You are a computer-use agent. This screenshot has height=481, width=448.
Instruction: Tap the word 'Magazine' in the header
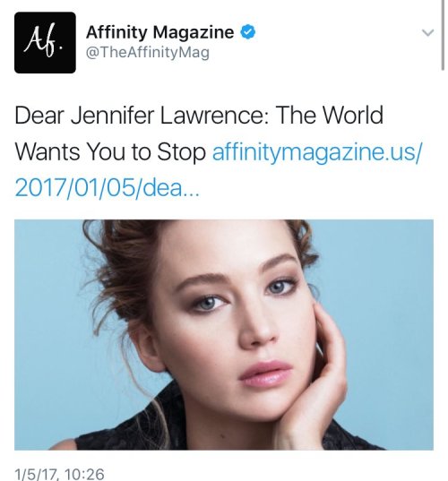coord(194,33)
